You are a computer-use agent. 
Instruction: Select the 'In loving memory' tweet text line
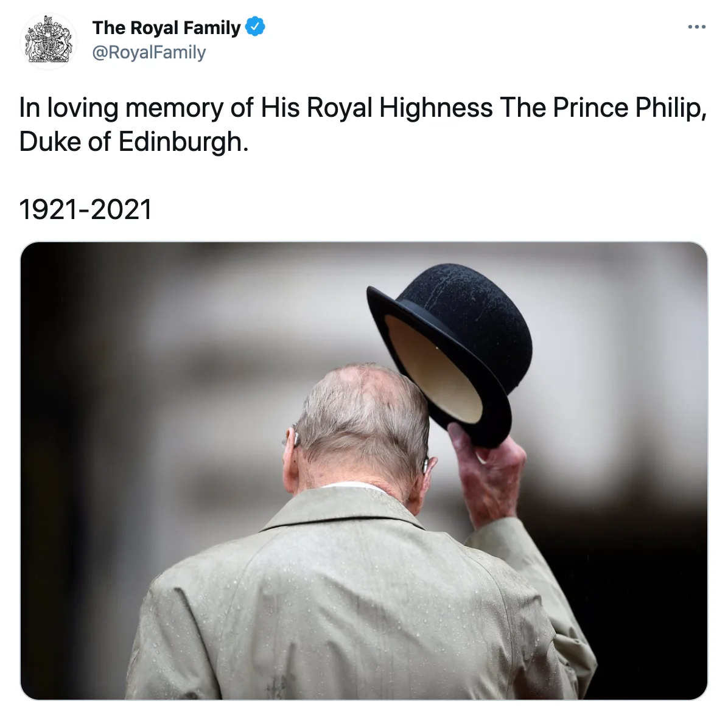363,108
